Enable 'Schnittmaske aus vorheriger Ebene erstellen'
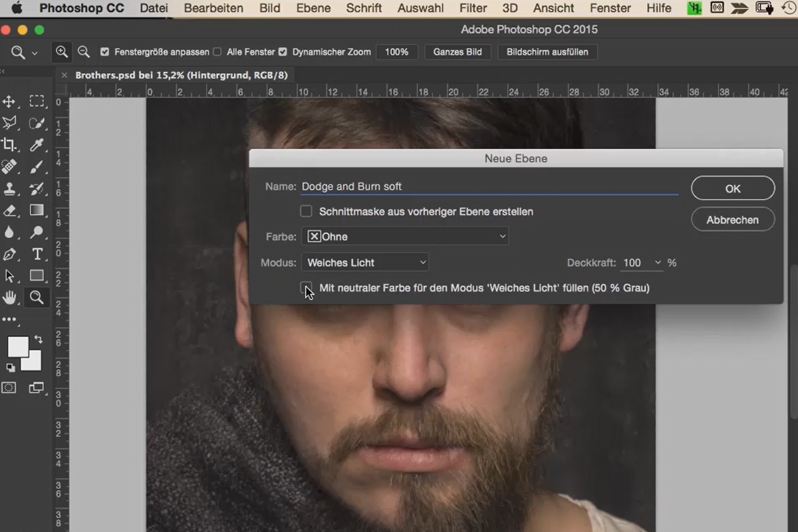Viewport: 798px width, 532px height. 306,211
